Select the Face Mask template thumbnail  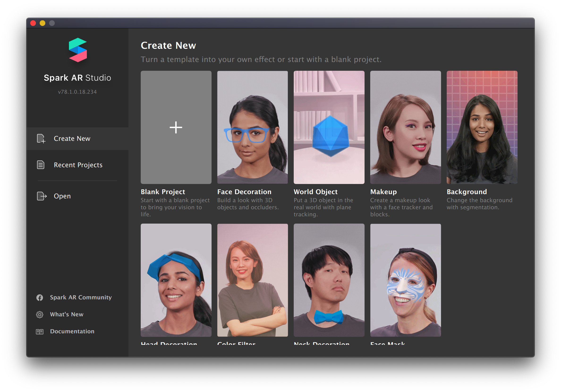(405, 280)
